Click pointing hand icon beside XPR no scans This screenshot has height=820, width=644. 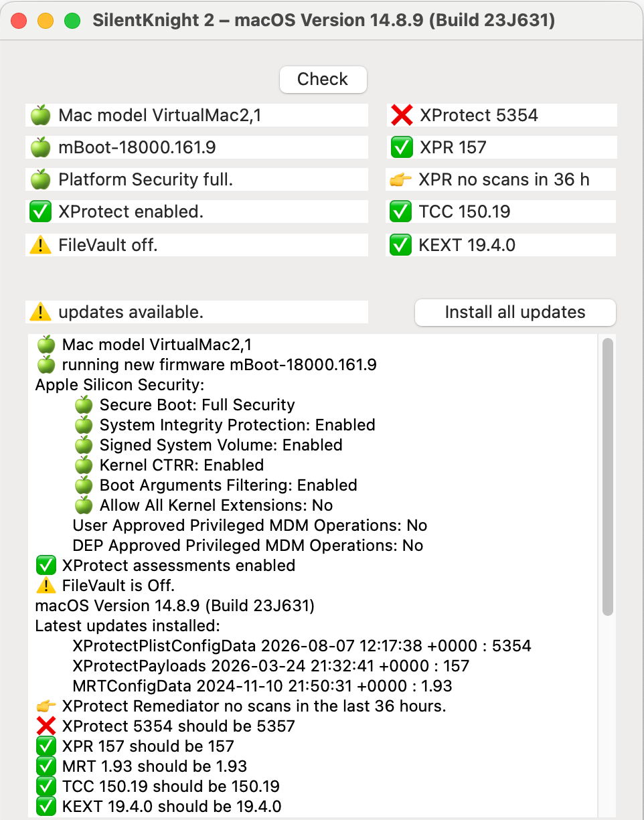pos(400,179)
